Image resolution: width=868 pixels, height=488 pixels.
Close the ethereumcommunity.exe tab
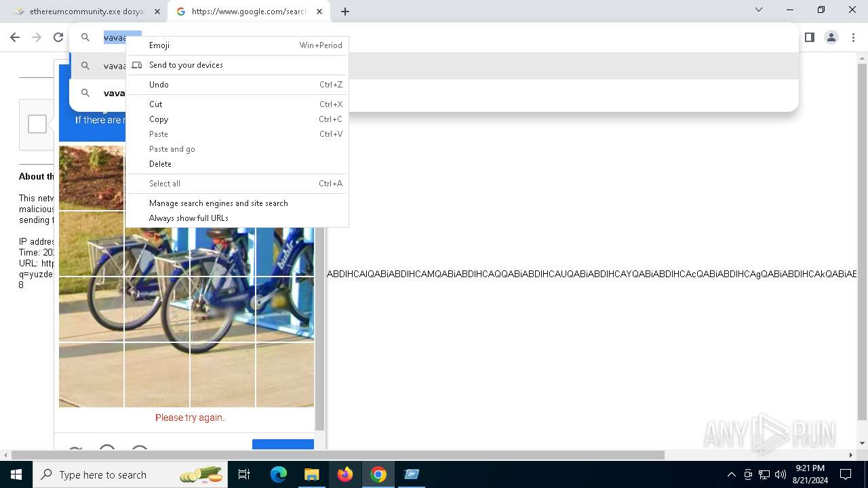[x=157, y=12]
